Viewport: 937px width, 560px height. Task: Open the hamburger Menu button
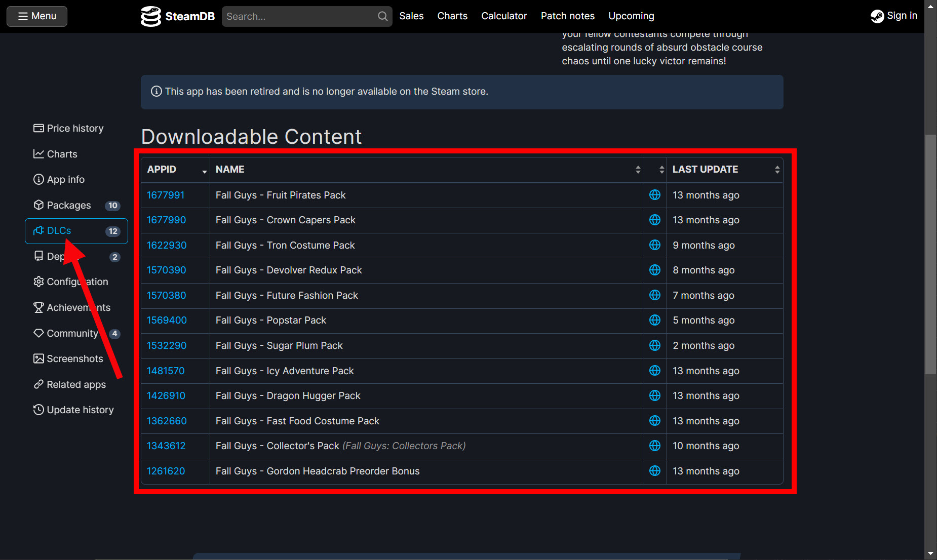tap(37, 16)
